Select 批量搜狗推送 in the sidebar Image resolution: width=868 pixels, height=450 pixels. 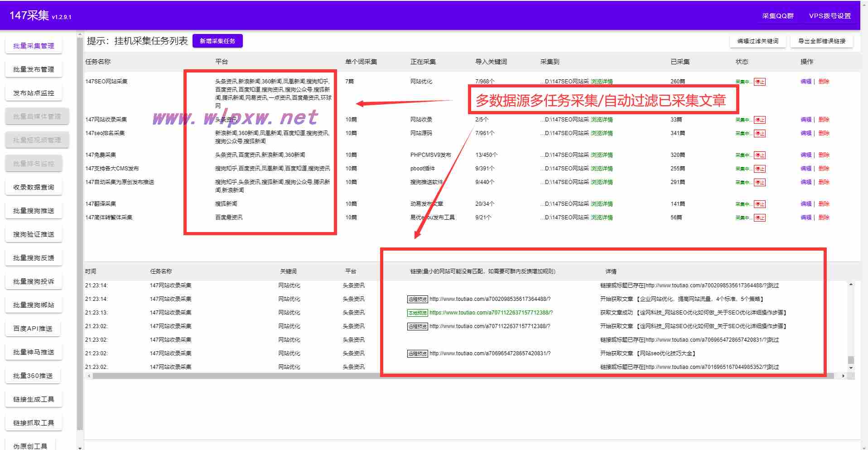(34, 211)
